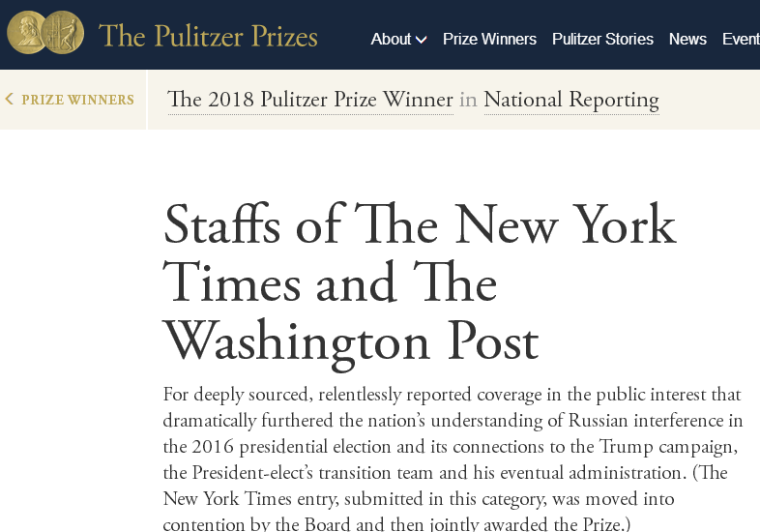Click the Washington Post heading line
Viewport: 760px width, 532px height.
[351, 341]
